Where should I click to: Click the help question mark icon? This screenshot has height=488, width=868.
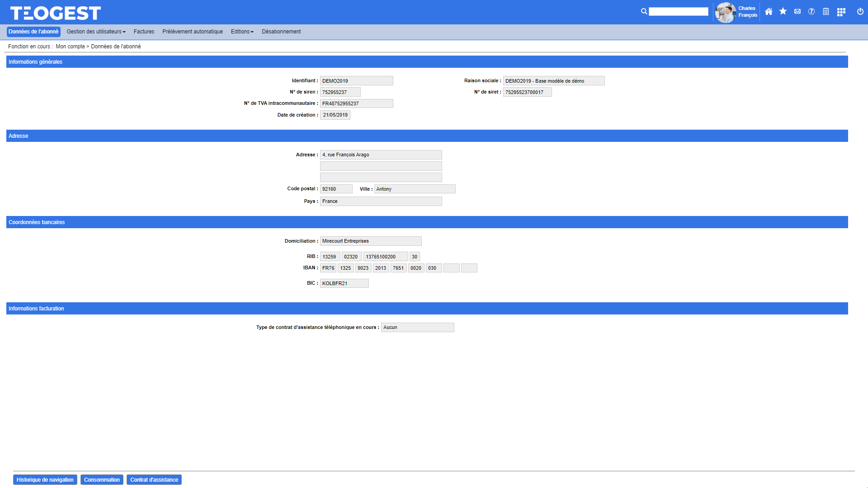[x=811, y=12]
